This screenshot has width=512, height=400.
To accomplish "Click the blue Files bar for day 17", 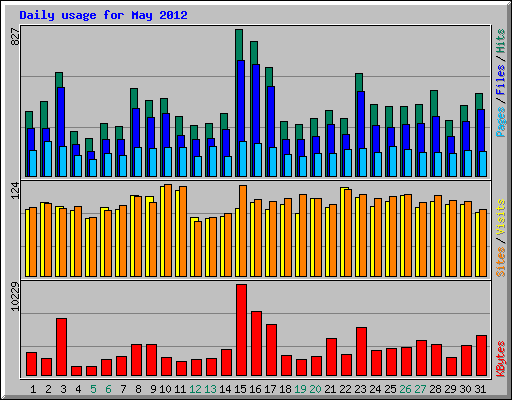I will click(271, 117).
